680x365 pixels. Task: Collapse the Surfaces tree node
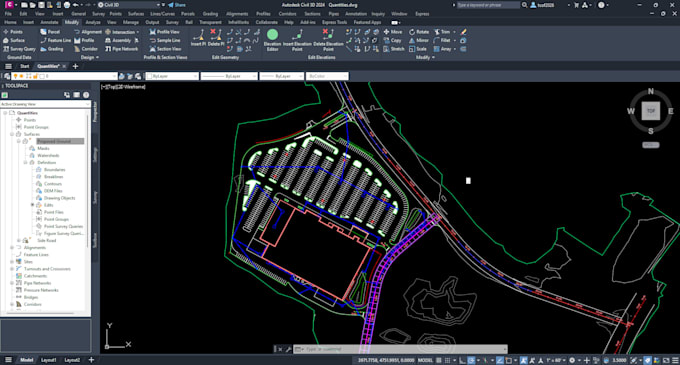[12, 134]
